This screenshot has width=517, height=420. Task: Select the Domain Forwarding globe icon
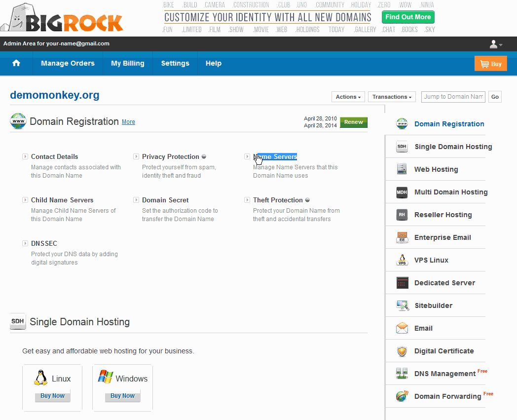click(x=402, y=396)
